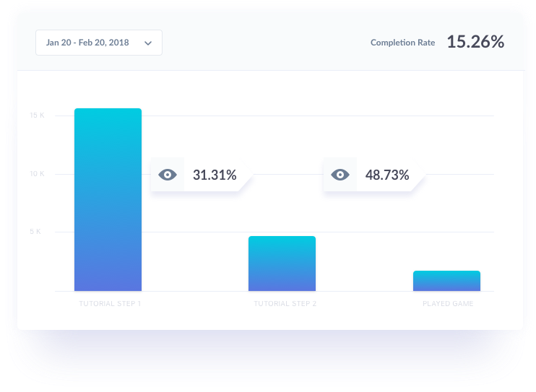536x392 pixels.
Task: Click the 10 K y-axis label
Action: click(37, 174)
